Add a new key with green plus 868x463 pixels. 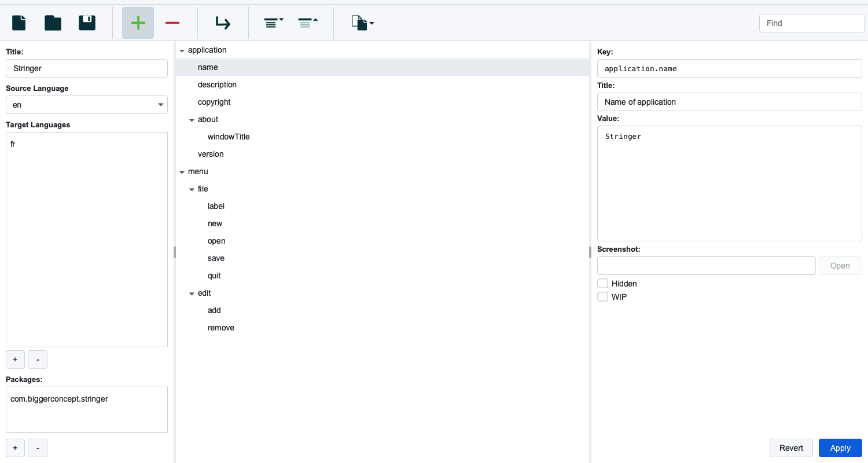(138, 23)
